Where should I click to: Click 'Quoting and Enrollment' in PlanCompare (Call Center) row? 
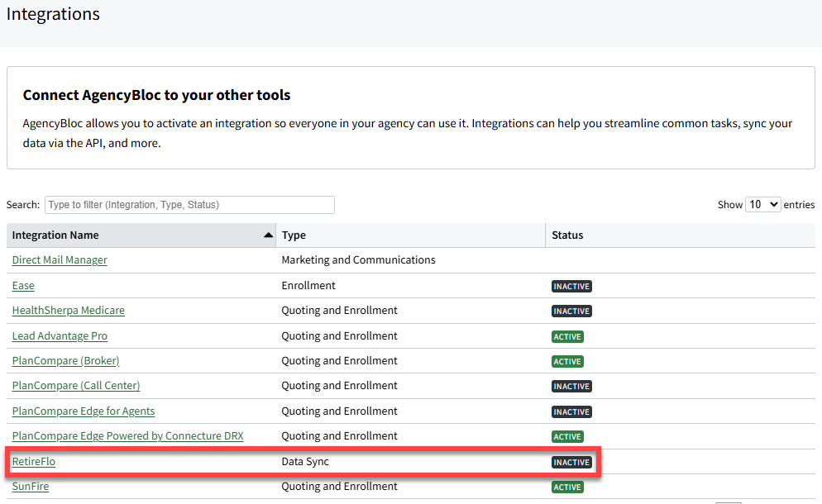[x=339, y=386]
